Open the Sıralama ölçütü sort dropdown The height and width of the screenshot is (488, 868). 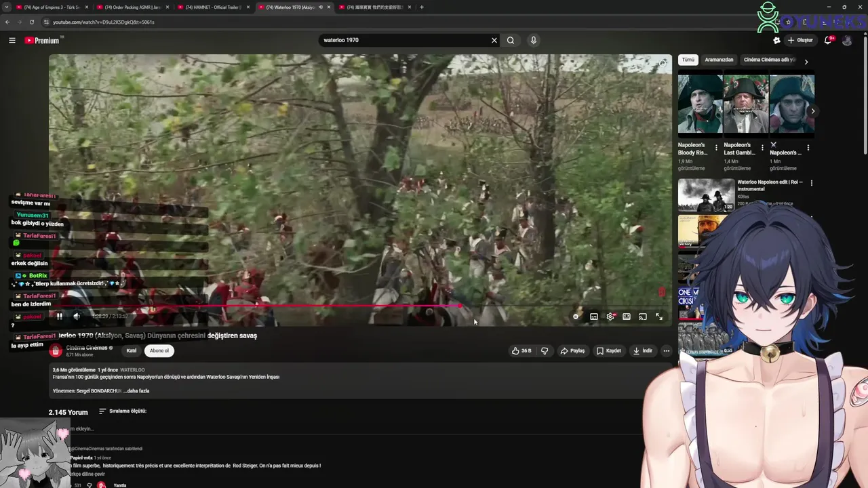pyautogui.click(x=123, y=411)
